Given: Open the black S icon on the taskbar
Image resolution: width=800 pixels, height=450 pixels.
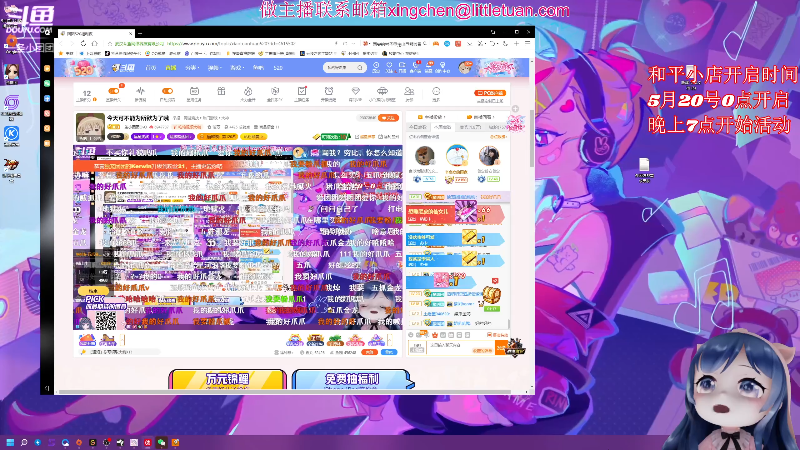Looking at the screenshot, I should click(92, 442).
